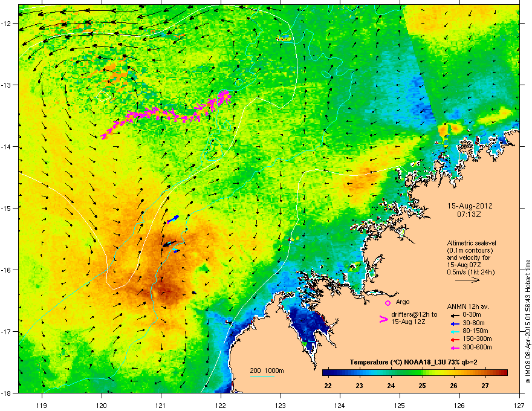Click the '15-Aug 12Z' legend text
Viewport: 532px width, 411px height.
(408, 322)
